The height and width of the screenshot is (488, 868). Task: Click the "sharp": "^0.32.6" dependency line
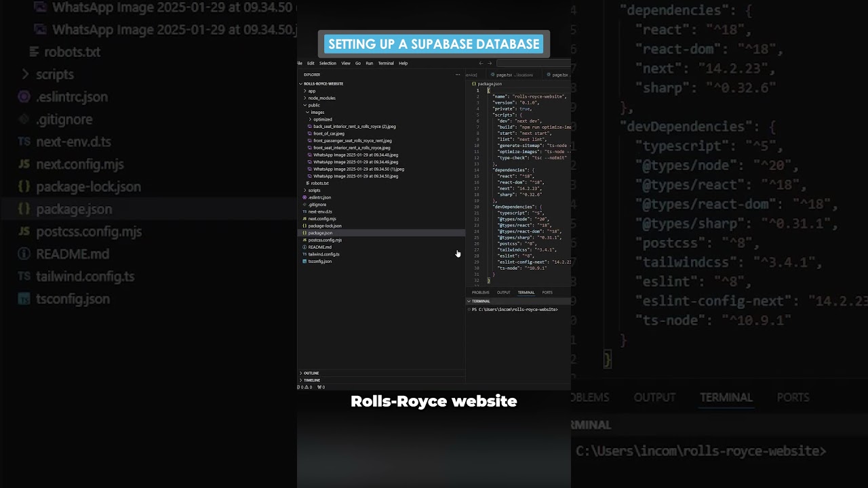pyautogui.click(x=520, y=195)
